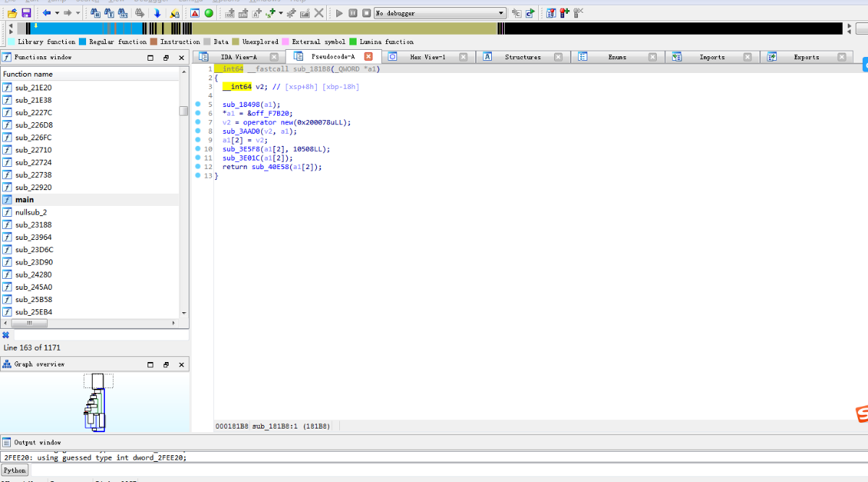
Task: Click the grayed cross delete icon
Action: coord(319,13)
